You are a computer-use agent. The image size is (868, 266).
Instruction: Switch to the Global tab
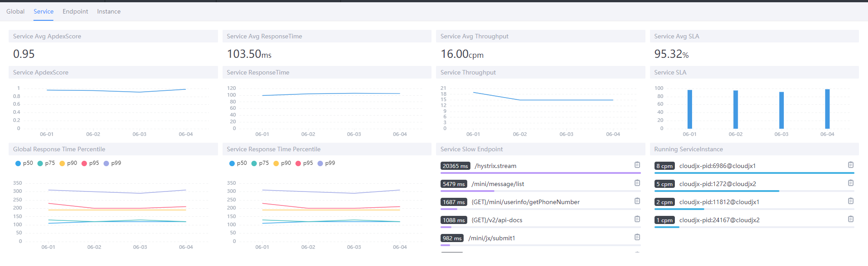[15, 11]
